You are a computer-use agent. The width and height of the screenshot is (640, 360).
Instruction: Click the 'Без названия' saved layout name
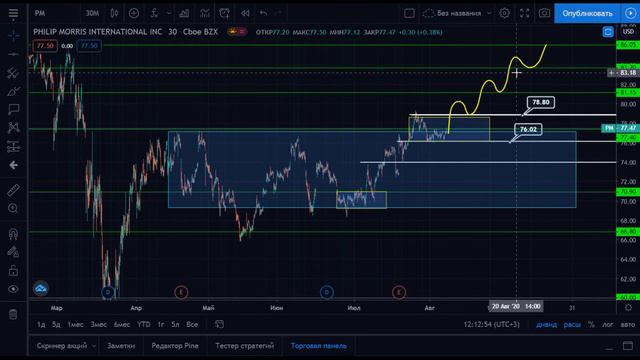[458, 13]
